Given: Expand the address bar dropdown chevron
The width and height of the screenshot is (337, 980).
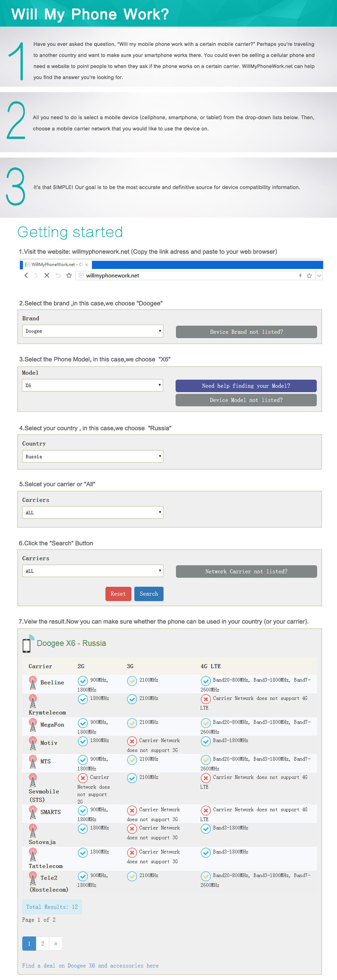Looking at the screenshot, I should tap(319, 275).
